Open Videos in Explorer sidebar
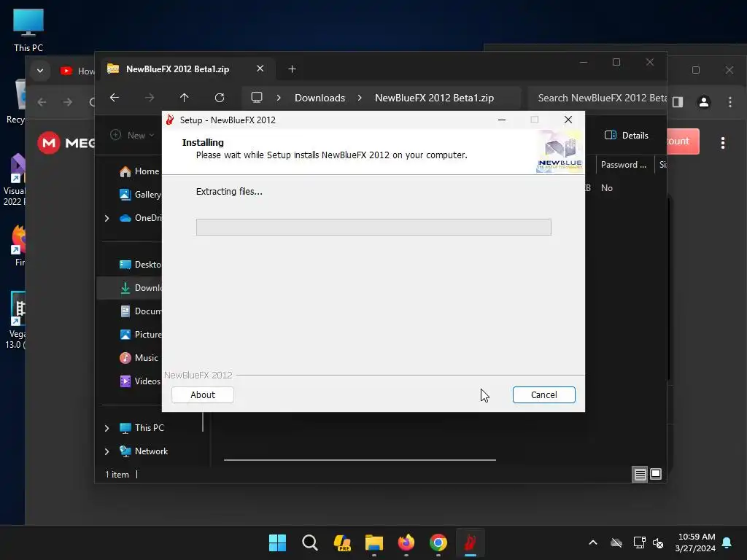Image resolution: width=747 pixels, height=560 pixels. tap(139, 381)
